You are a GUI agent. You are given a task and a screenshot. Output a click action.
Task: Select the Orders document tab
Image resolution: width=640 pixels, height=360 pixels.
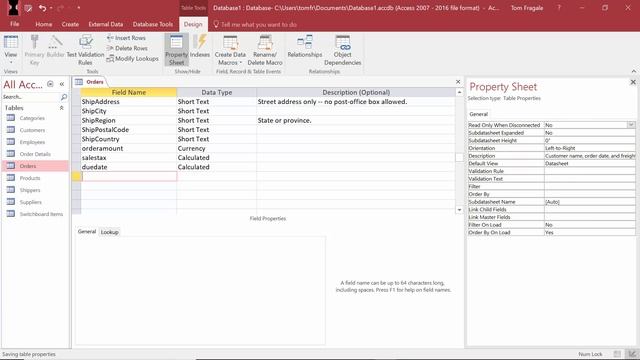(90, 82)
